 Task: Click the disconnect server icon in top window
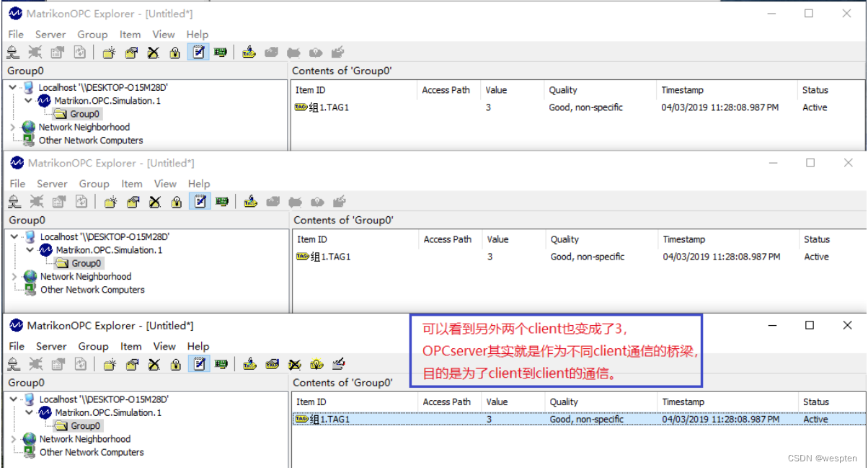pos(35,52)
